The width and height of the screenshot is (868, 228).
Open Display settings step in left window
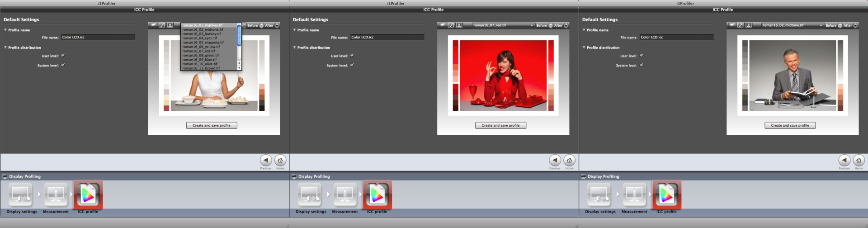point(21,195)
